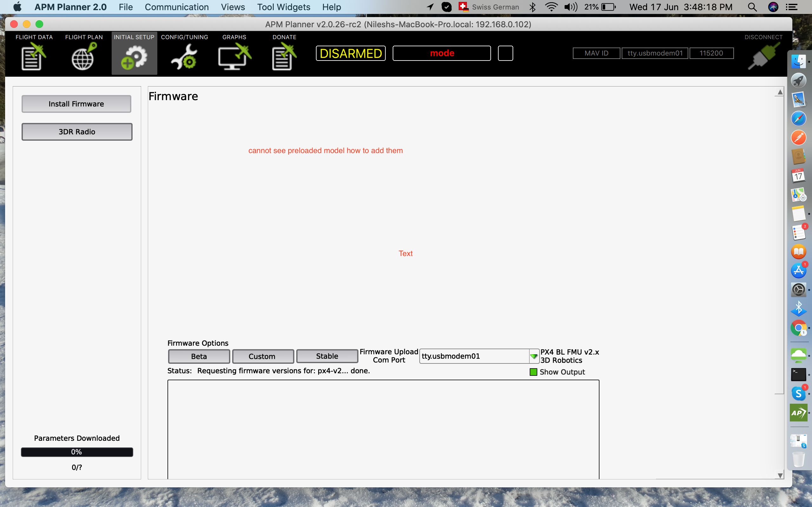
Task: Open the Firmware Upload Com Port dropdown
Action: 534,356
